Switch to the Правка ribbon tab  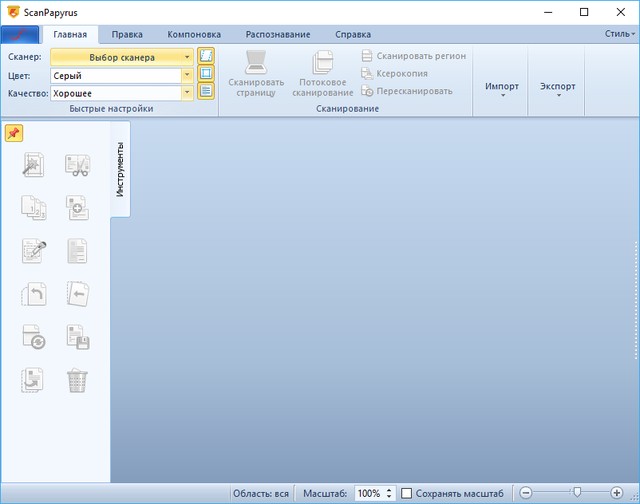click(x=127, y=34)
